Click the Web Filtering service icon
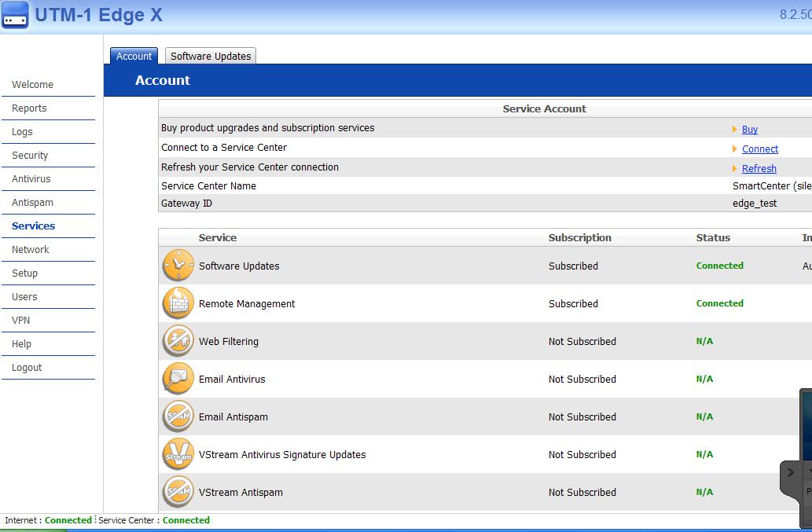This screenshot has height=532, width=812. (x=178, y=340)
